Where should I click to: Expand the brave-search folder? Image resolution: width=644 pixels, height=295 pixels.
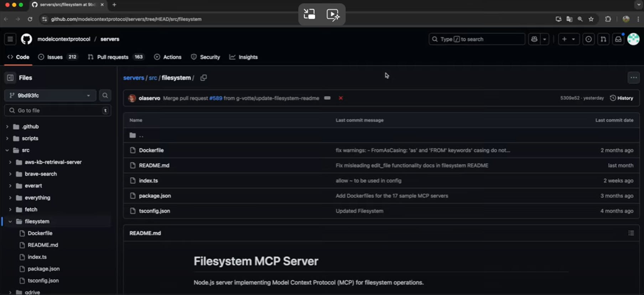[x=10, y=174]
